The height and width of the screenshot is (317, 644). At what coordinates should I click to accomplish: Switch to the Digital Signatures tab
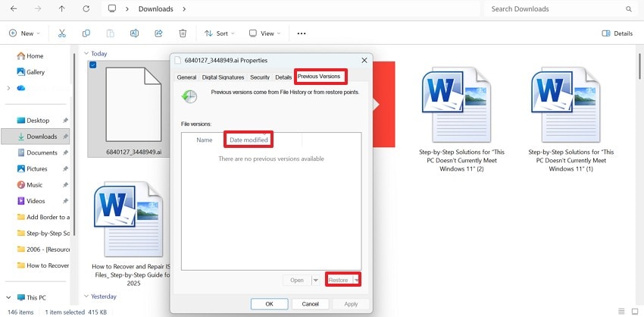(x=223, y=77)
